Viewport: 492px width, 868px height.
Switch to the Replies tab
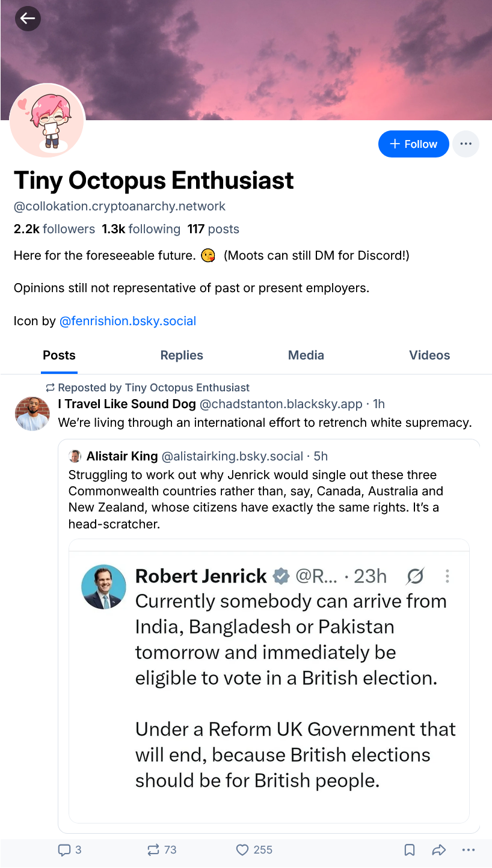(x=182, y=355)
